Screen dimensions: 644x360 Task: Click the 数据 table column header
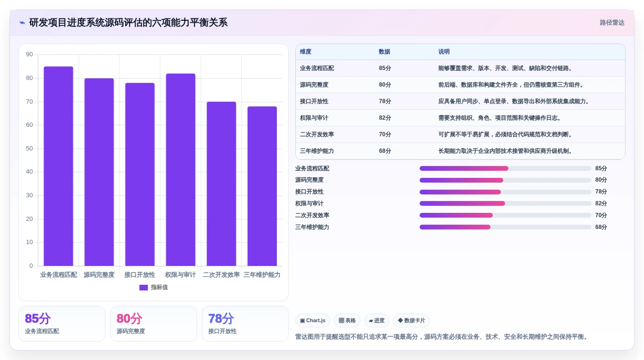(385, 52)
